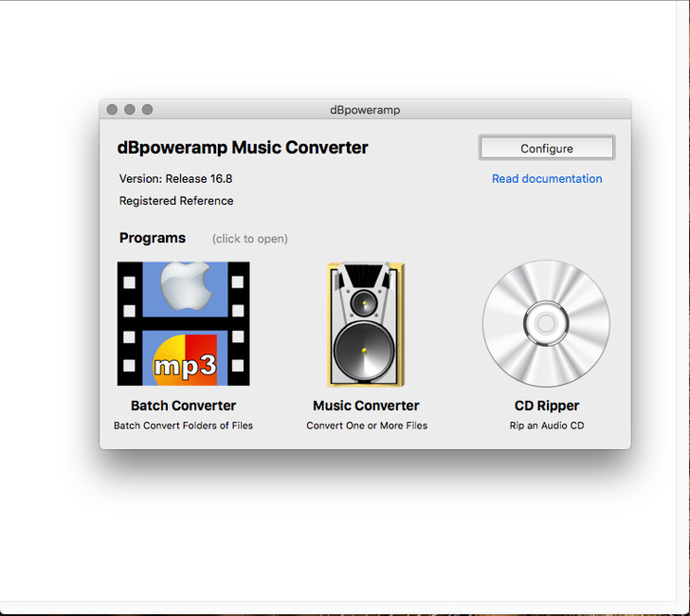Open CD Ripper by clicking the disc icon
The height and width of the screenshot is (616, 690).
[546, 324]
